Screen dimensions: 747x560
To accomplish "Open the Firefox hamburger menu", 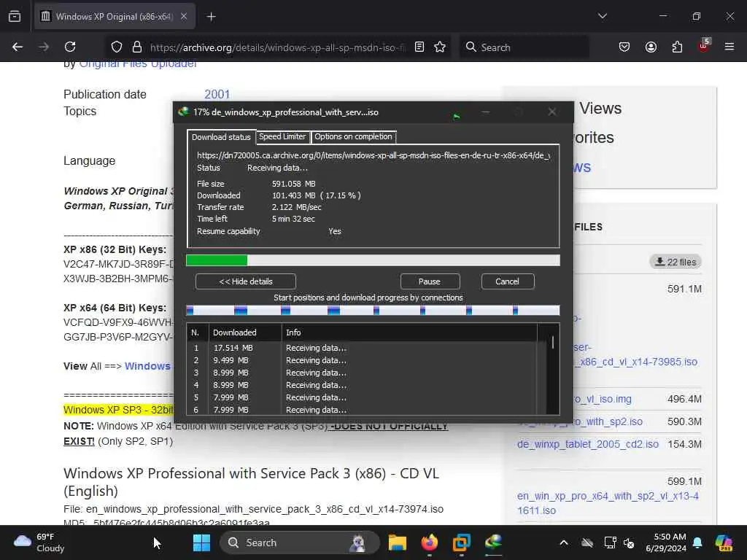I will point(729,47).
